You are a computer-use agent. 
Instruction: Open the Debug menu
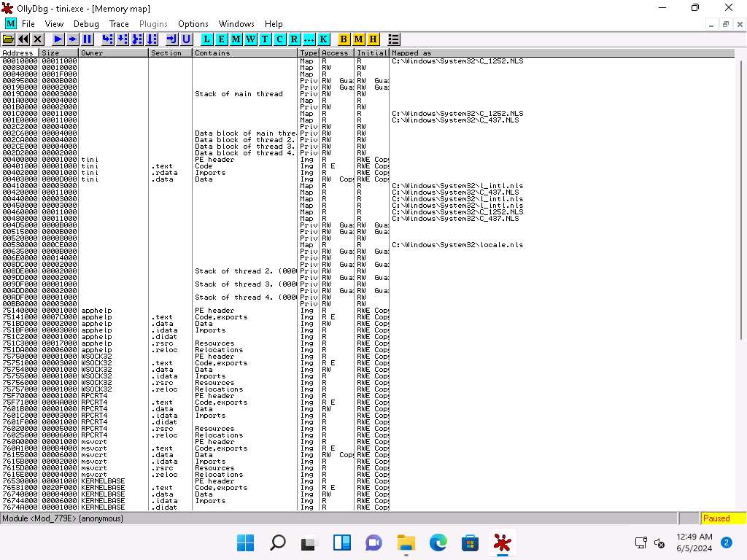pos(86,24)
